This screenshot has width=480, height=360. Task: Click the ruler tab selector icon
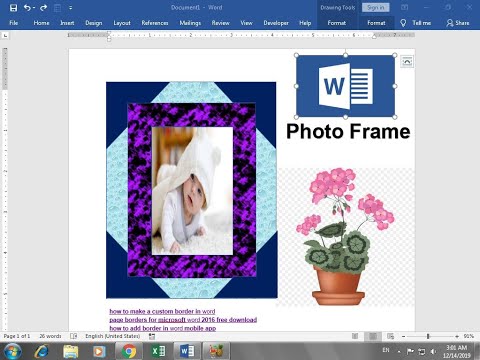pos(5,35)
